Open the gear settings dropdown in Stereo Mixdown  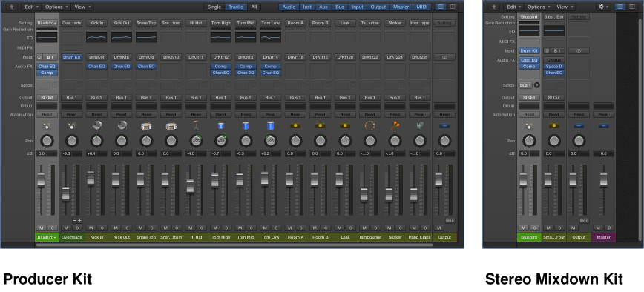[x=604, y=7]
